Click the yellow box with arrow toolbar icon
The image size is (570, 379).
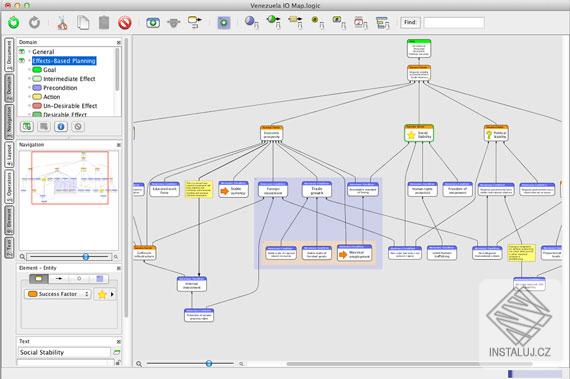pos(195,22)
